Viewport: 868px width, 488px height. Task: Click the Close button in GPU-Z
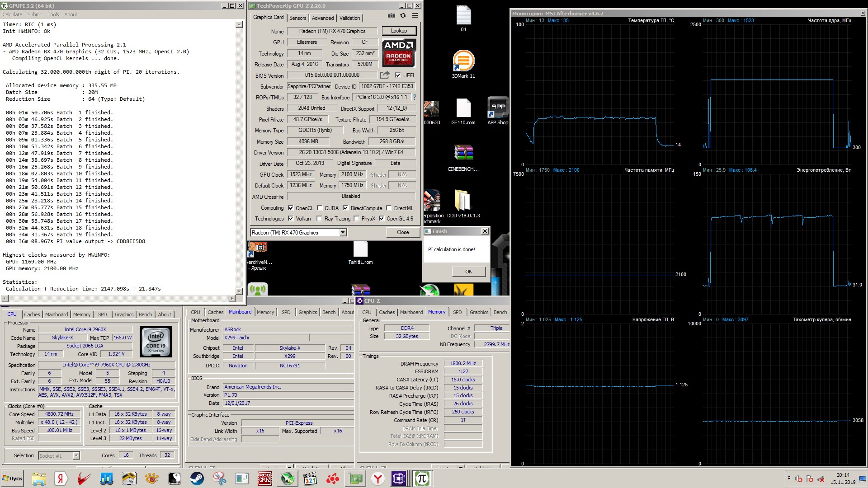403,232
